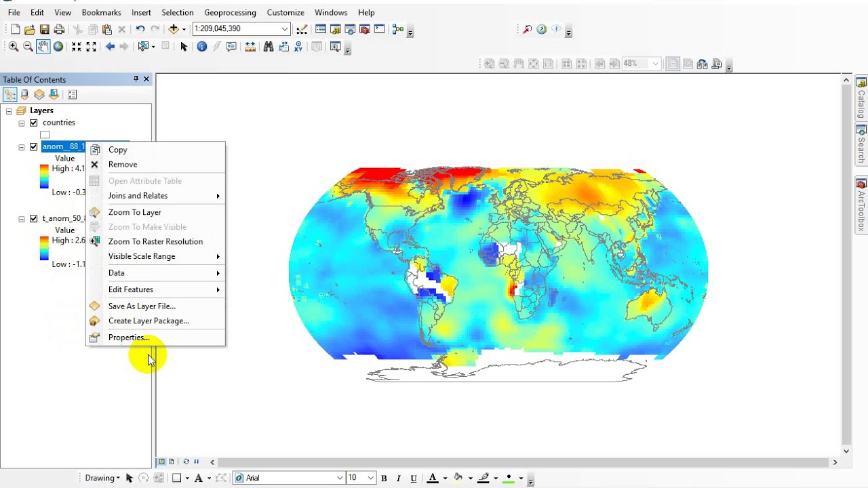
Task: Save the map with the Save icon
Action: 45,29
